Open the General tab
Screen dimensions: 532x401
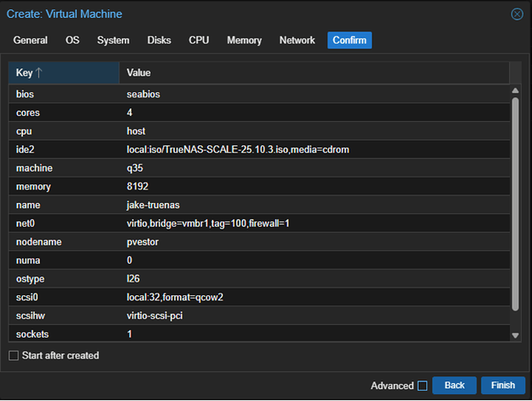[30, 40]
